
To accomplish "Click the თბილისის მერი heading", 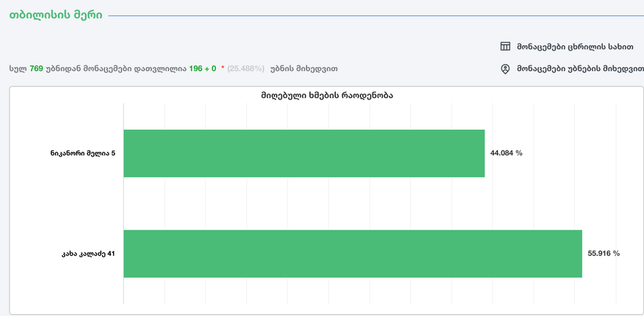I will point(56,16).
